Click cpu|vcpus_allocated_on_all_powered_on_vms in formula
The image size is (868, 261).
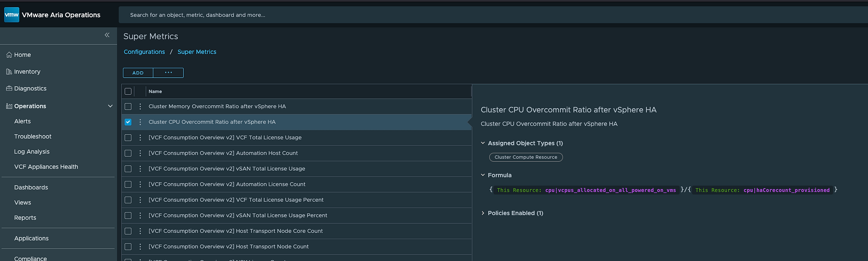610,190
